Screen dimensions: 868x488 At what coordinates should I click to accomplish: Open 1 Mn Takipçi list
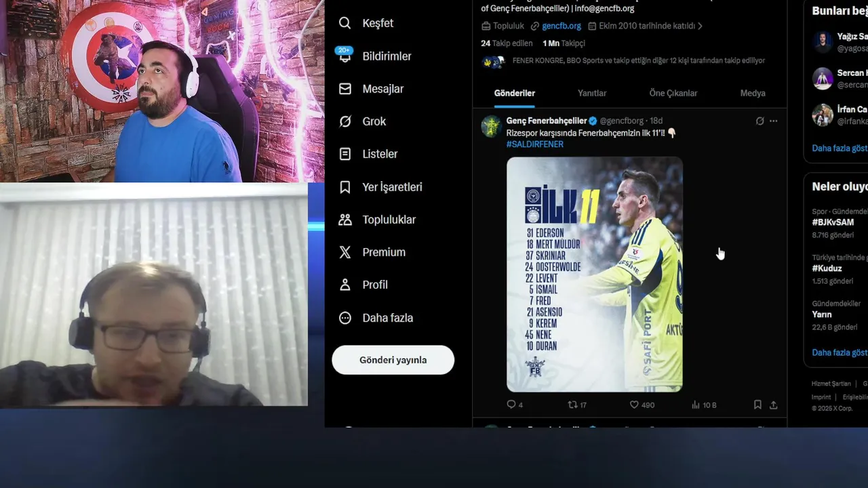click(564, 43)
